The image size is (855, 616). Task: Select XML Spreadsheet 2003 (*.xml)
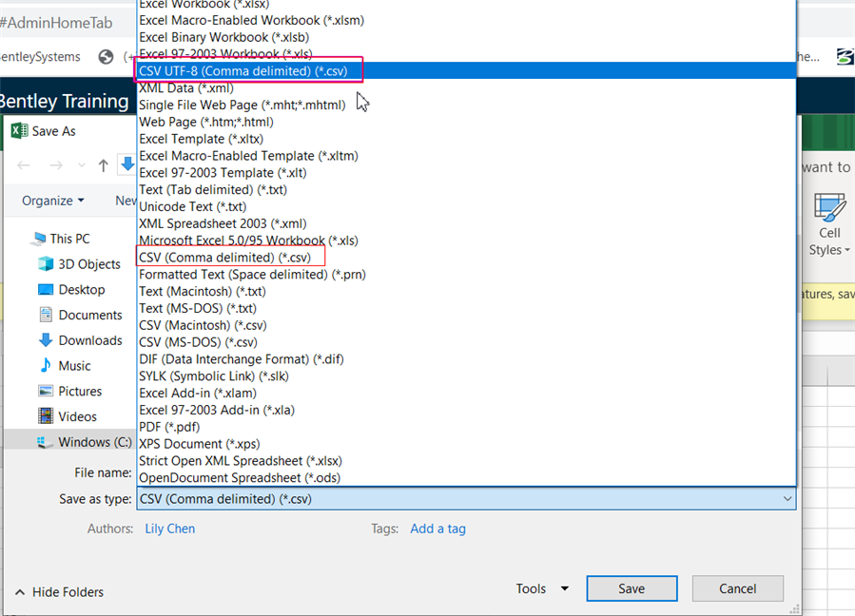(x=466, y=223)
